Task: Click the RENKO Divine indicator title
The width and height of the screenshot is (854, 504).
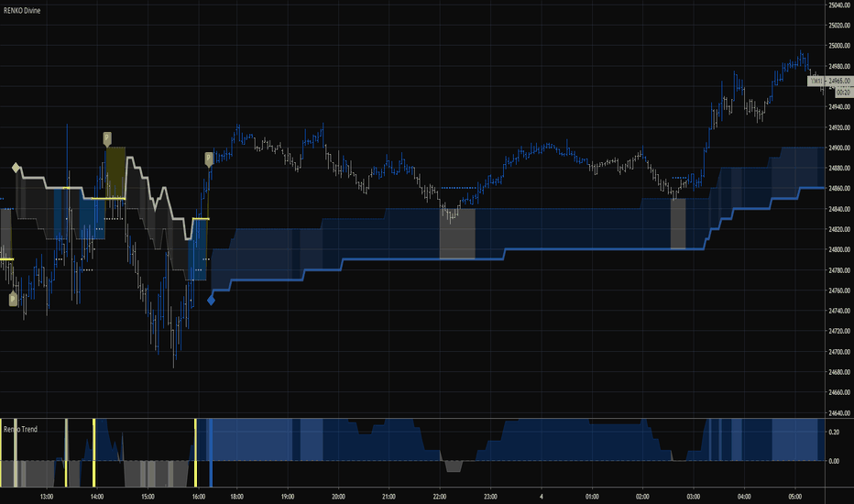Action: point(22,10)
